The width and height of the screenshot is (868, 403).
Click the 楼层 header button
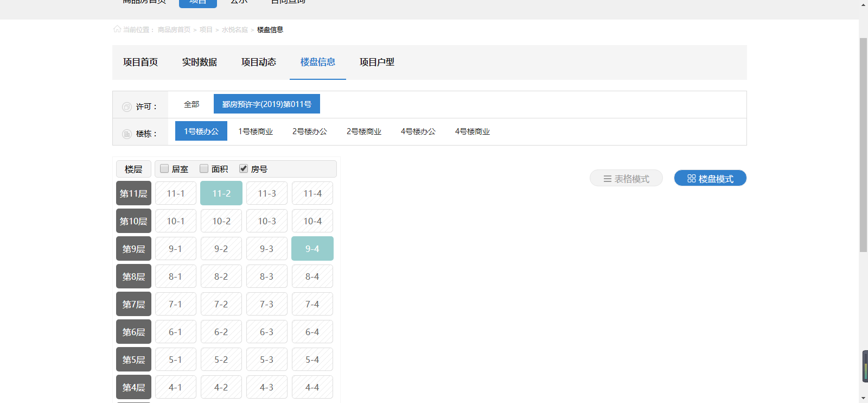point(133,169)
